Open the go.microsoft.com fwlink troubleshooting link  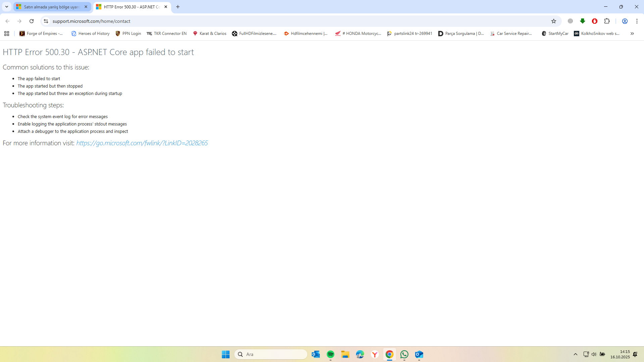point(142,143)
